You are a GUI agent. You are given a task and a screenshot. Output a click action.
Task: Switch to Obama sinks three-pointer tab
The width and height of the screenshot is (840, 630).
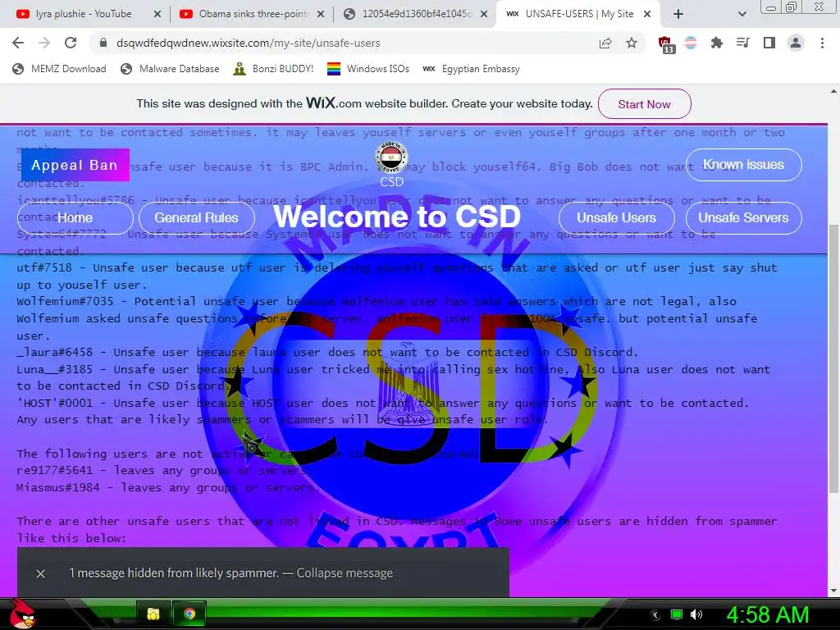[x=252, y=15]
